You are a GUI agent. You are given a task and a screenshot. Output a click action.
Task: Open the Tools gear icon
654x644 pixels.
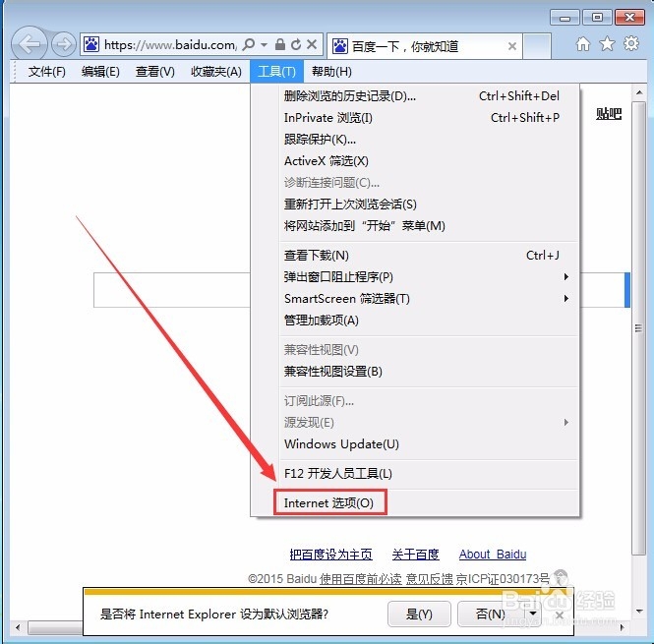point(631,43)
